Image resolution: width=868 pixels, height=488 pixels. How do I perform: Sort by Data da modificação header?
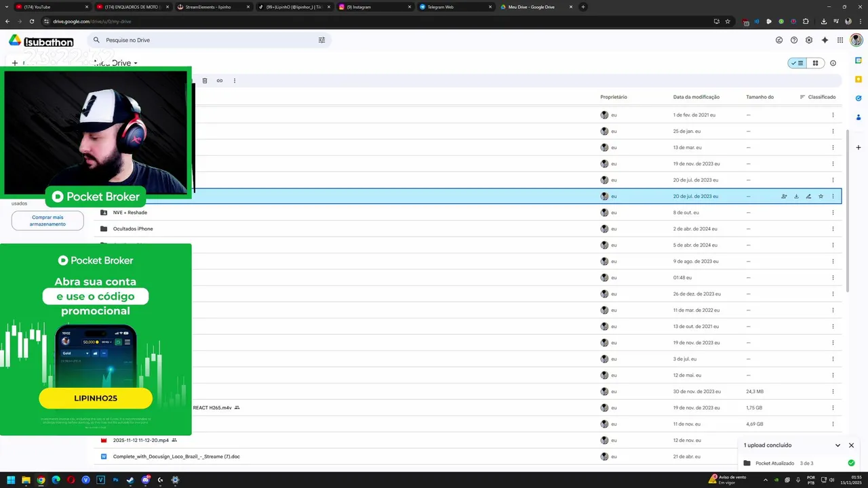(x=696, y=97)
